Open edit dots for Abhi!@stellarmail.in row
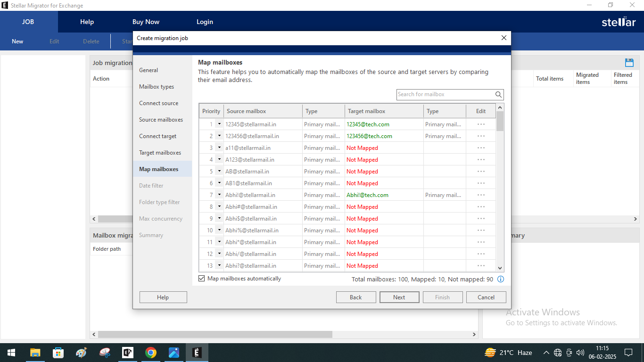This screenshot has height=362, width=644. 481,195
